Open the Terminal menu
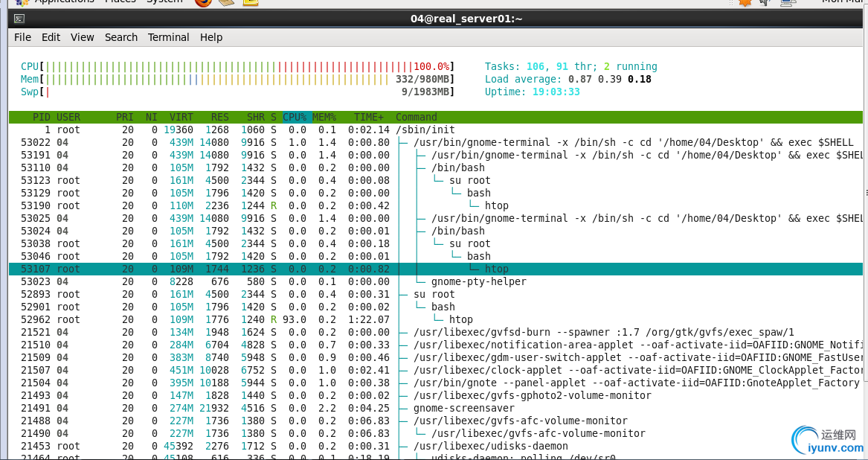868x460 pixels. click(168, 37)
